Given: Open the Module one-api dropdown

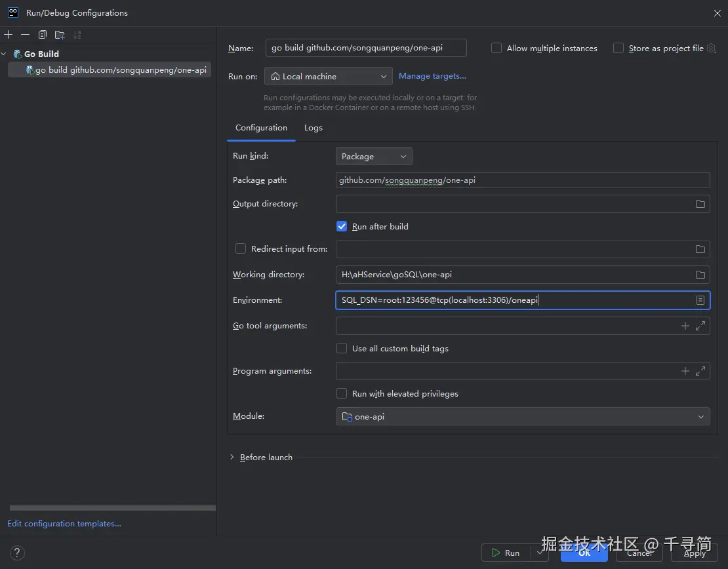Looking at the screenshot, I should click(x=523, y=416).
